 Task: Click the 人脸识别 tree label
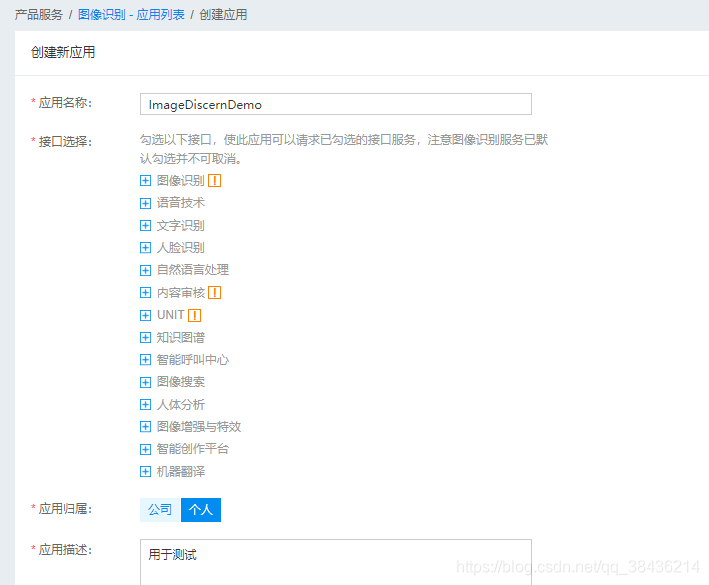(180, 248)
